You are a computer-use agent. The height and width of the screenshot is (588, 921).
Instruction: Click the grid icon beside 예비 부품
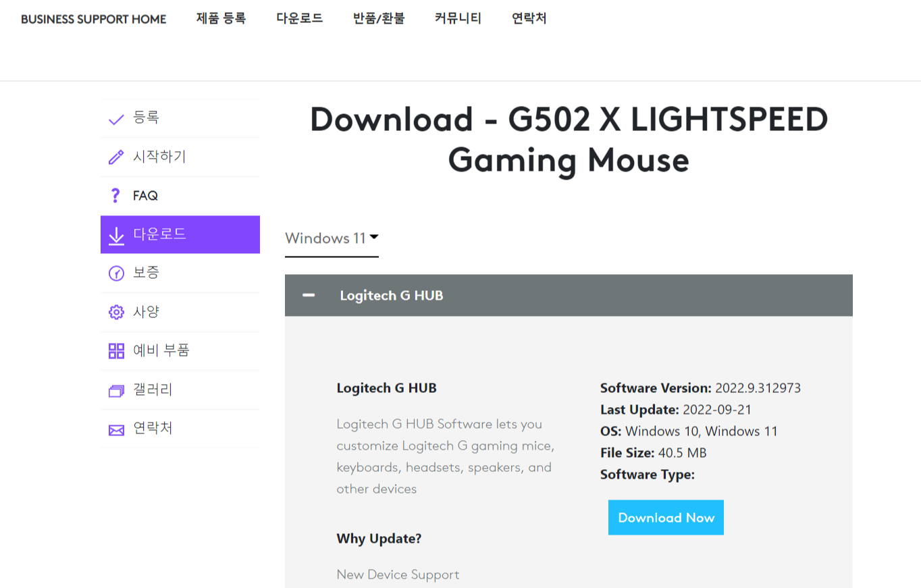click(116, 351)
